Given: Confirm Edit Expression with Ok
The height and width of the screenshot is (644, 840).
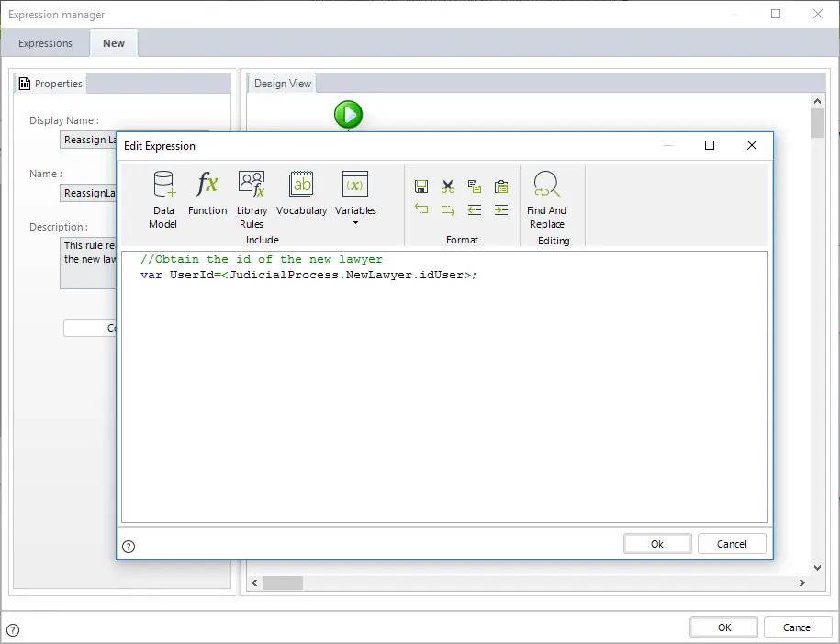Looking at the screenshot, I should pos(657,544).
